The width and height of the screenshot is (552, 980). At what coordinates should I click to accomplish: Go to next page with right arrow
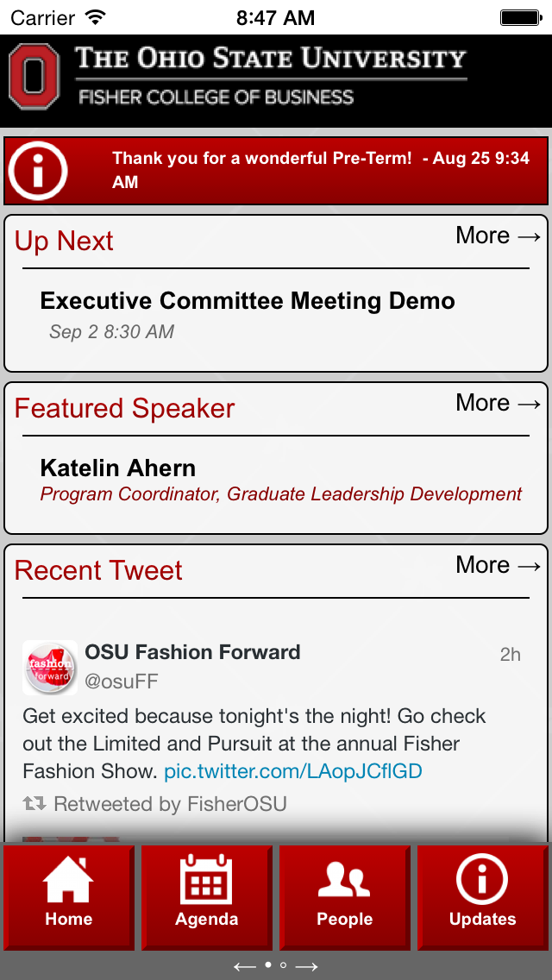307,967
